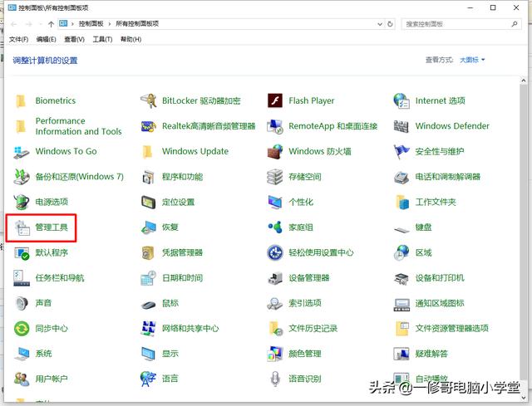Screen dimensions: 532x406
Task: Open 颜色管理 icon
Action: (x=275, y=354)
